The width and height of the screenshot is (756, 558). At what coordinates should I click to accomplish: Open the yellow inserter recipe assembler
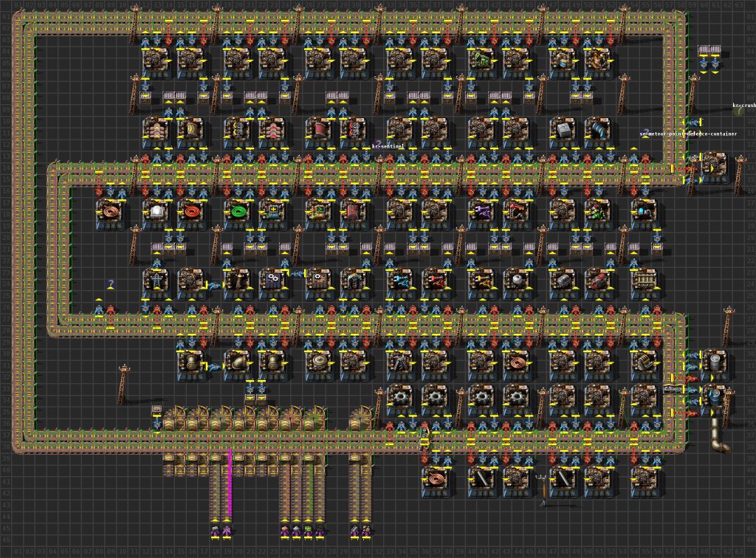coord(481,283)
